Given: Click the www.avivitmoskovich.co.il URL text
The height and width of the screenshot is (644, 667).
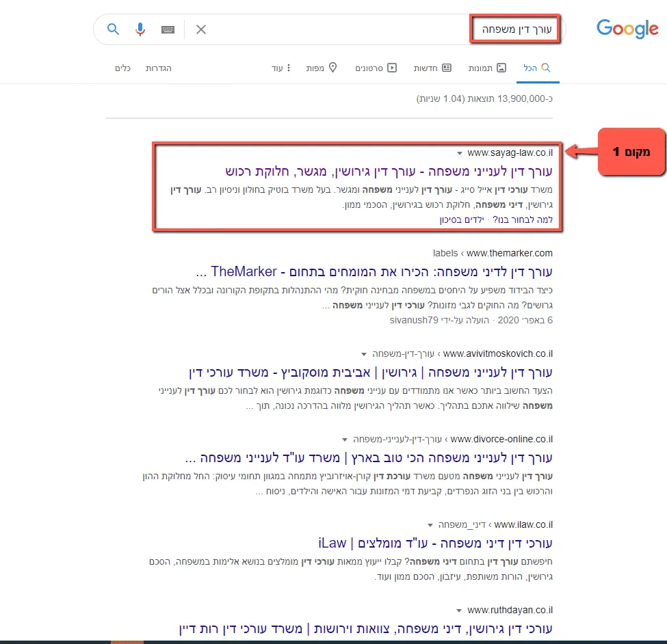Looking at the screenshot, I should click(498, 353).
